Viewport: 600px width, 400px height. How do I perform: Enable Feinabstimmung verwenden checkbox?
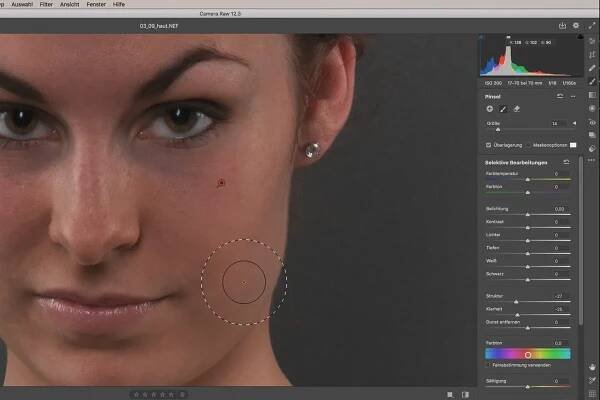488,365
